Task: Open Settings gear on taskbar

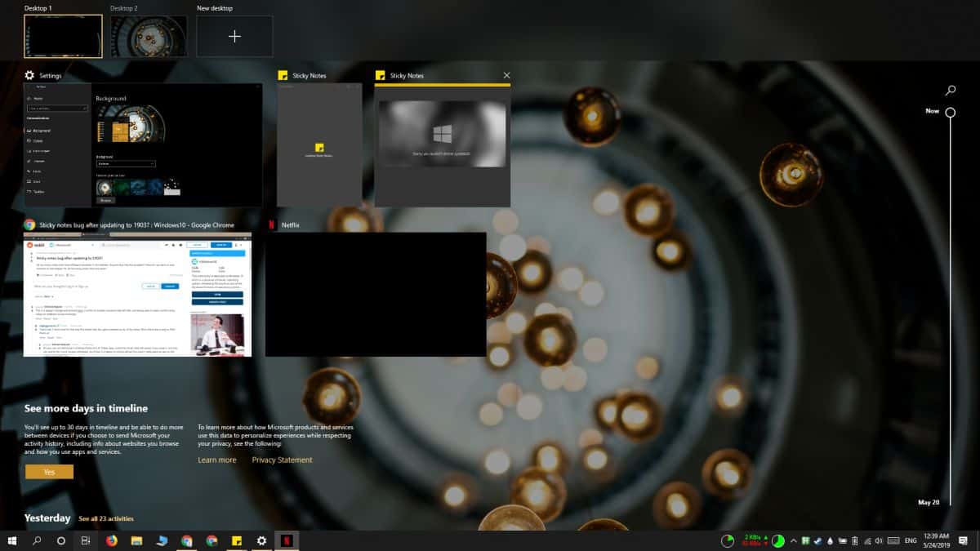Action: click(x=261, y=540)
